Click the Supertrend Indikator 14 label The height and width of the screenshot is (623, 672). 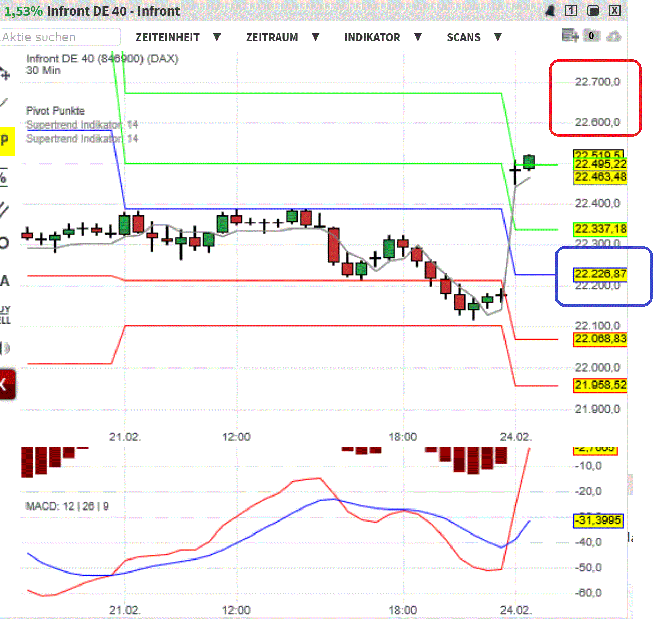click(x=82, y=125)
